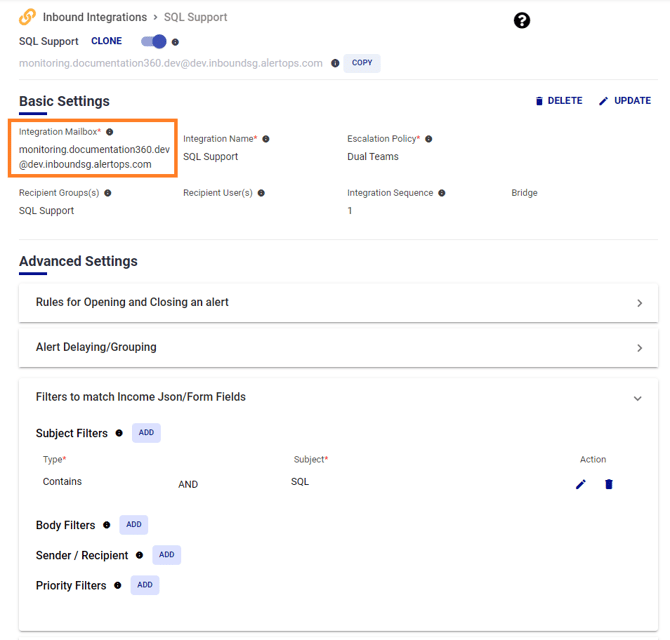
Task: Copy the integration mailbox address
Action: click(362, 63)
